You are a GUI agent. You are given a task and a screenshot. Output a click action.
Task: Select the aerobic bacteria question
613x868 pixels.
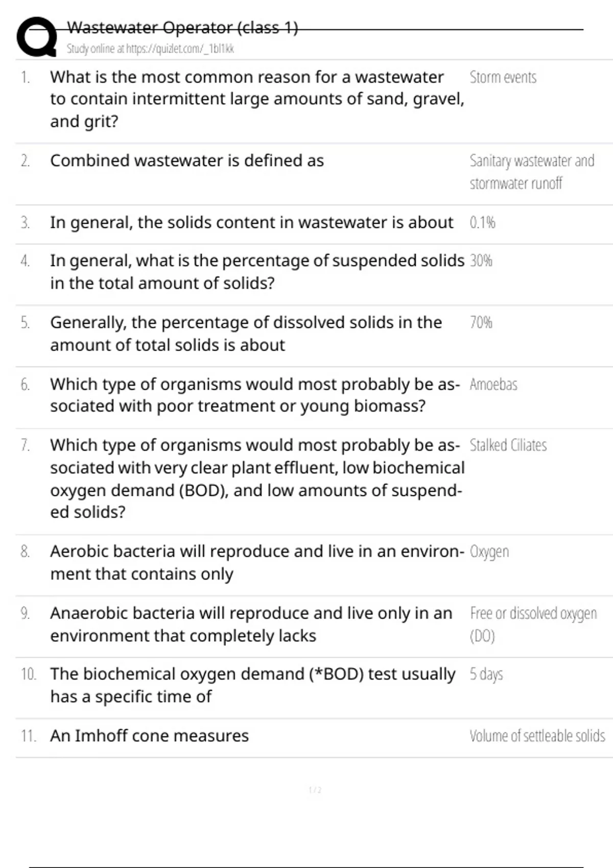(x=256, y=563)
